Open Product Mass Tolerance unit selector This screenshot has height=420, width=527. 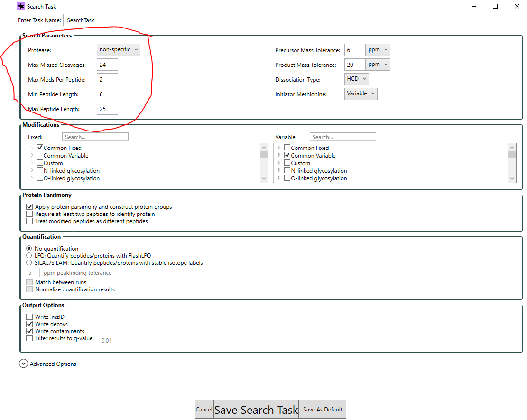point(377,64)
